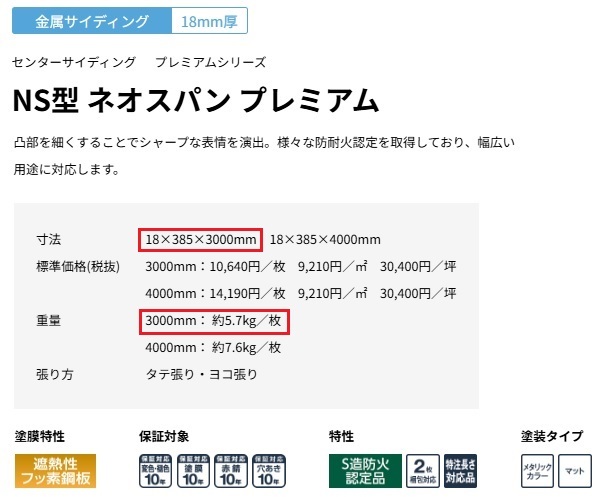
Task: Click the 塗膜 10年 warranty badge
Action: point(193,471)
